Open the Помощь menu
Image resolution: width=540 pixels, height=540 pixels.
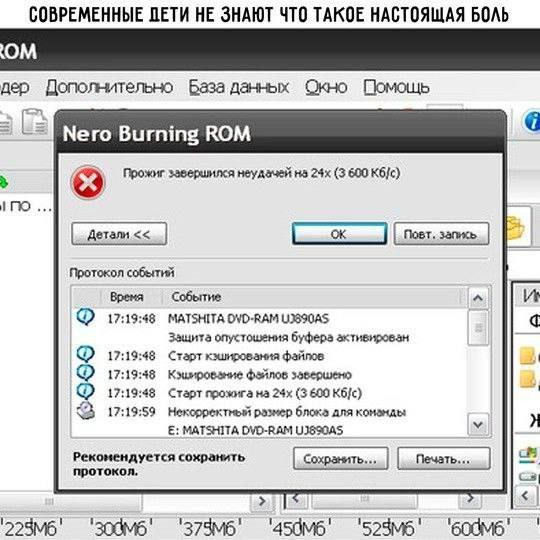[396, 87]
